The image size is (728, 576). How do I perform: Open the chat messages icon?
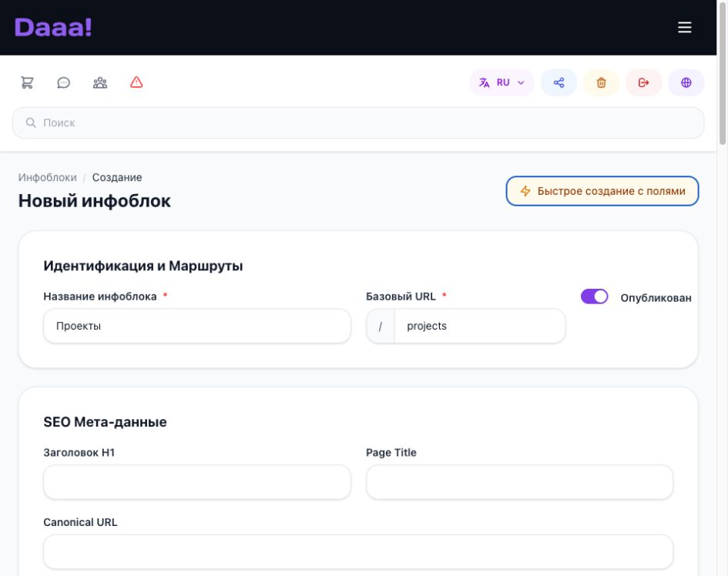[64, 82]
